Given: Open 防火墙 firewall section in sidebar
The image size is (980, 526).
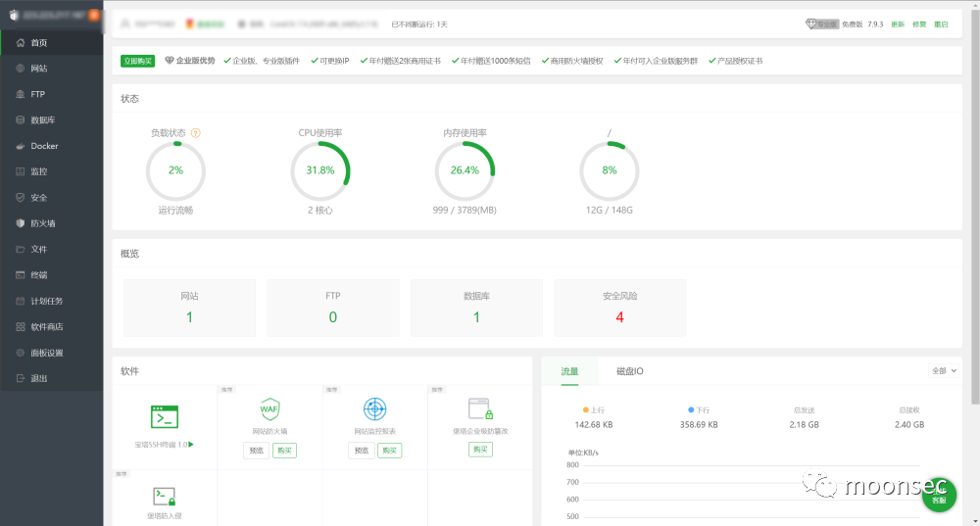Looking at the screenshot, I should [51, 223].
